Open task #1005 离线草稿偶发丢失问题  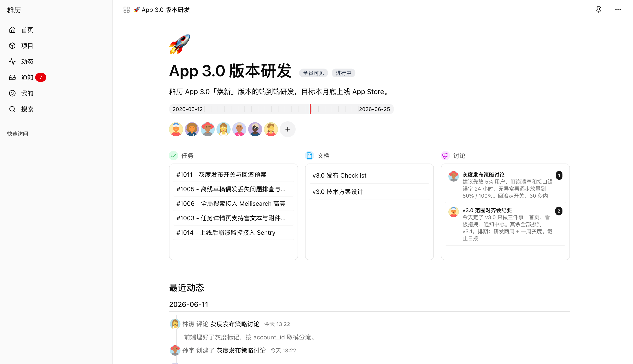pos(233,189)
